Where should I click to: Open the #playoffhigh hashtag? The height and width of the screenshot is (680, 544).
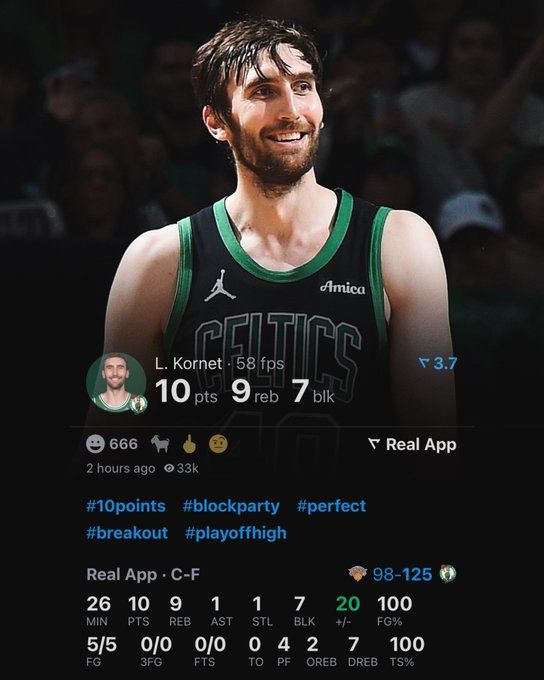tap(236, 533)
